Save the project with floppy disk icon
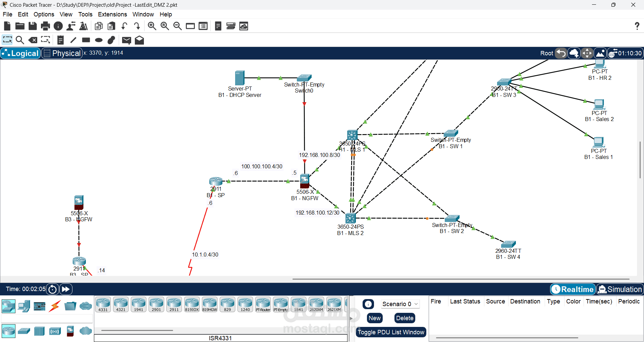The image size is (644, 342). coord(33,26)
